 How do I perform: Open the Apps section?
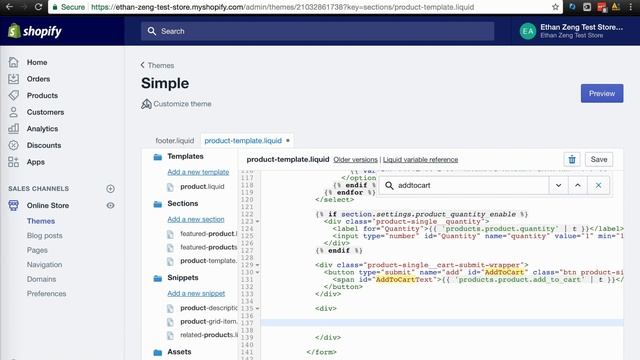coord(36,162)
